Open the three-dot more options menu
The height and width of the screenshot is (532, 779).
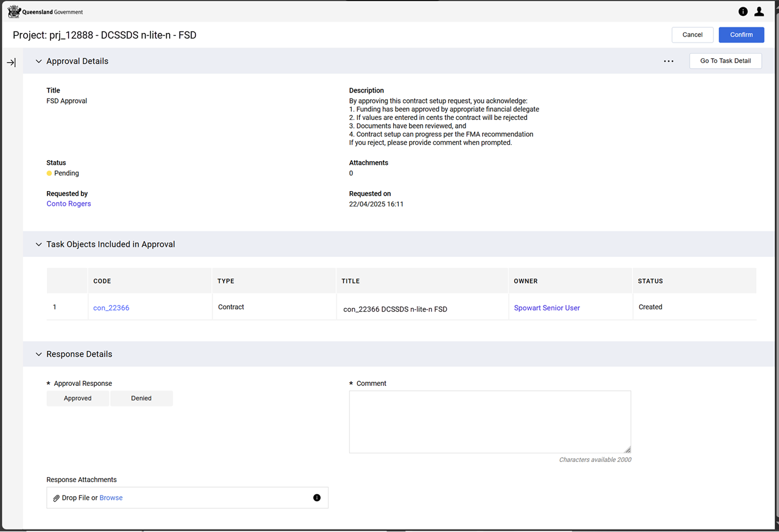(668, 61)
